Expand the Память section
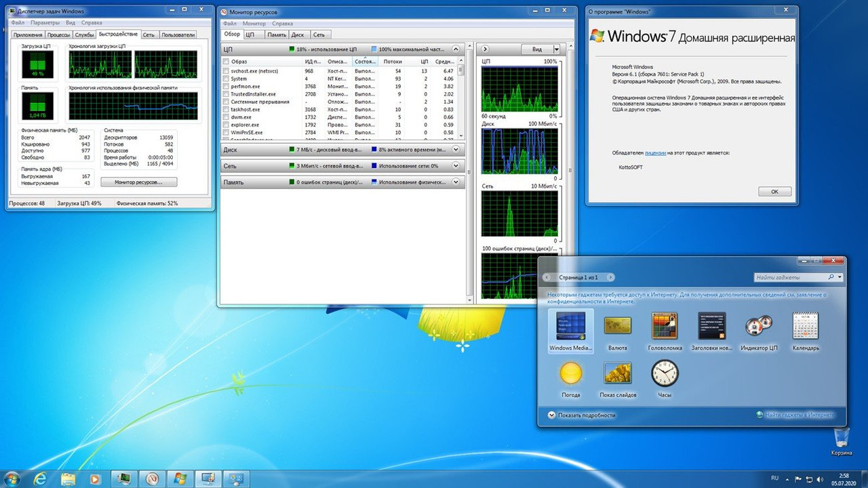Viewport: 868px width, 488px height. pyautogui.click(x=456, y=182)
